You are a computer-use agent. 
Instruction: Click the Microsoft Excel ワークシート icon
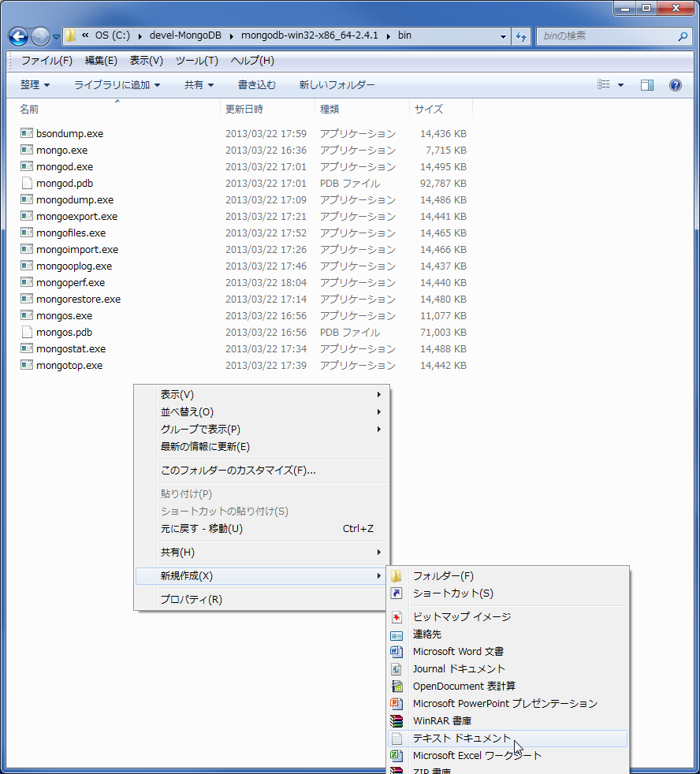click(397, 756)
